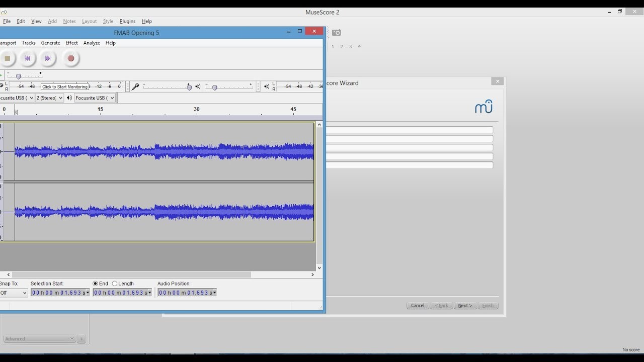The width and height of the screenshot is (644, 362).
Task: Open the Audacity Transport menu
Action: point(8,43)
